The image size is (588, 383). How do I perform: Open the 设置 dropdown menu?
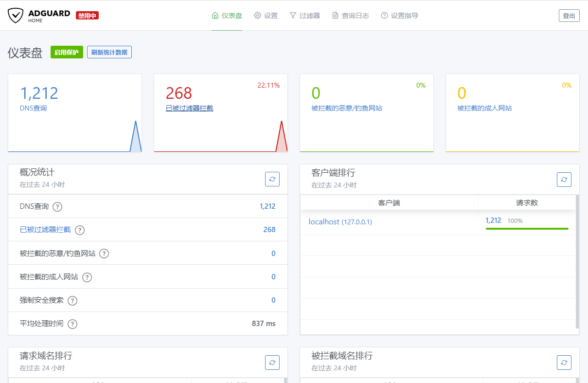(x=266, y=16)
